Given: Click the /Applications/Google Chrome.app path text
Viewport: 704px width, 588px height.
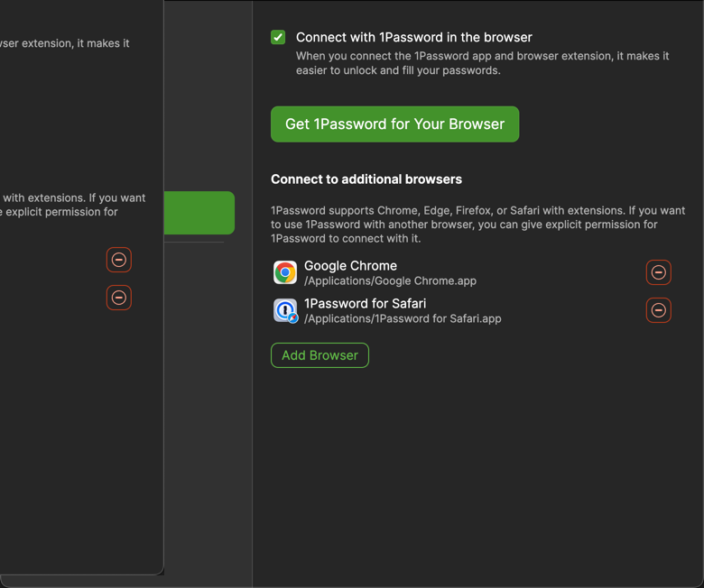Looking at the screenshot, I should (x=390, y=281).
